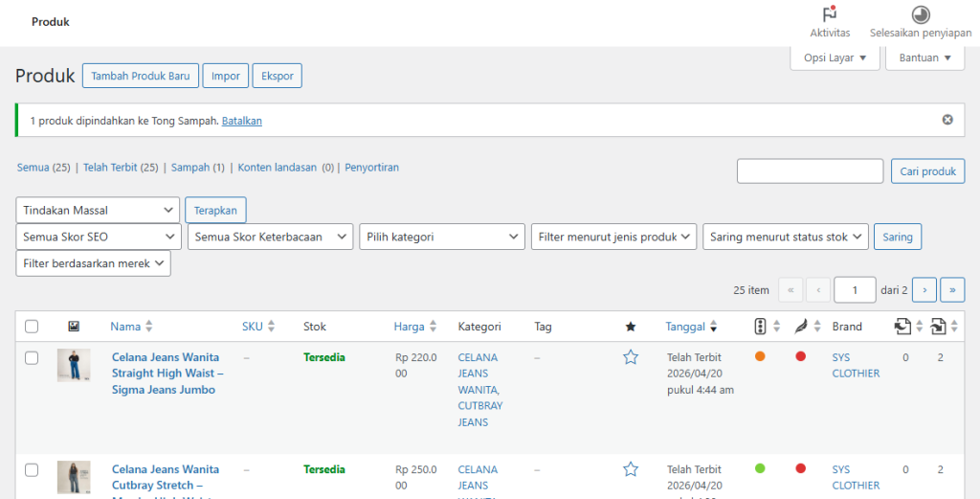
Task: Click orange SEO dot for Straight High Waist
Action: point(760,356)
